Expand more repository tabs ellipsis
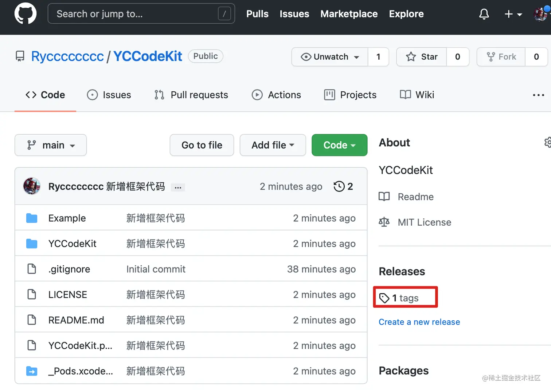The height and width of the screenshot is (392, 551). coord(538,95)
